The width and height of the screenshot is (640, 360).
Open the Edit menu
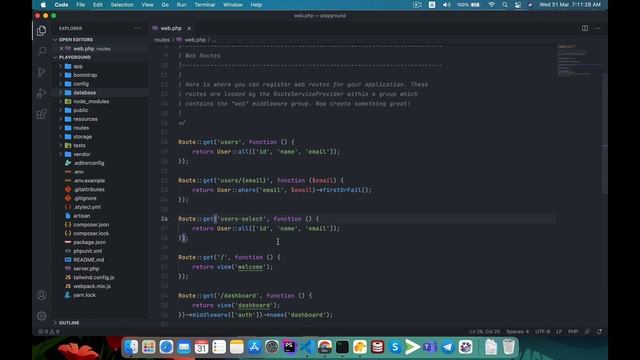[x=98, y=5]
